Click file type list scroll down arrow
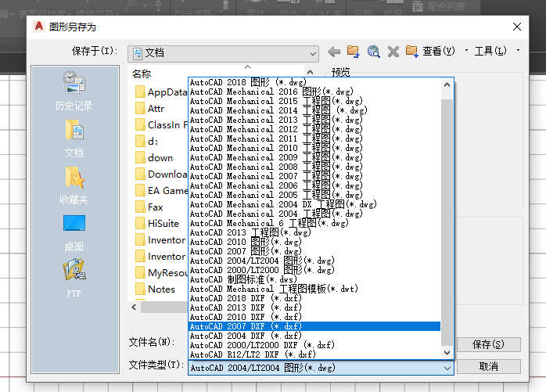The width and height of the screenshot is (546, 392). pos(447,353)
